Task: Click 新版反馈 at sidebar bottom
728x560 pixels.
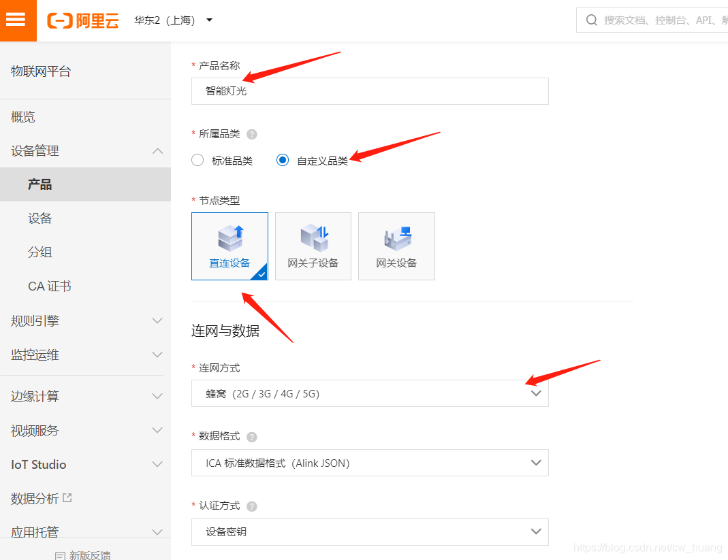Action: (x=83, y=555)
